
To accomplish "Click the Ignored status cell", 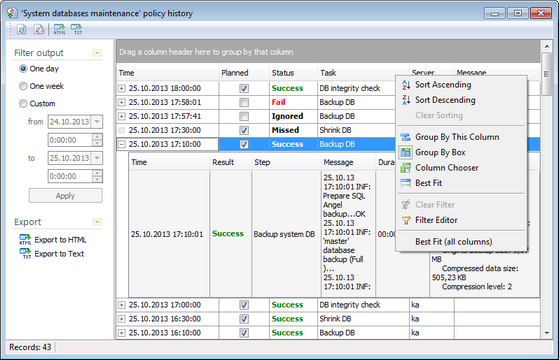I will click(293, 116).
